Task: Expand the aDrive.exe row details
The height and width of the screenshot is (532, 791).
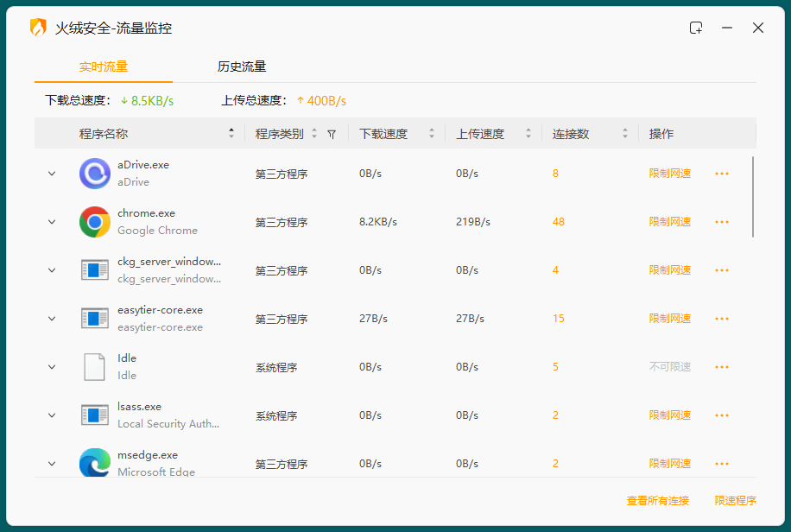Action: point(52,174)
